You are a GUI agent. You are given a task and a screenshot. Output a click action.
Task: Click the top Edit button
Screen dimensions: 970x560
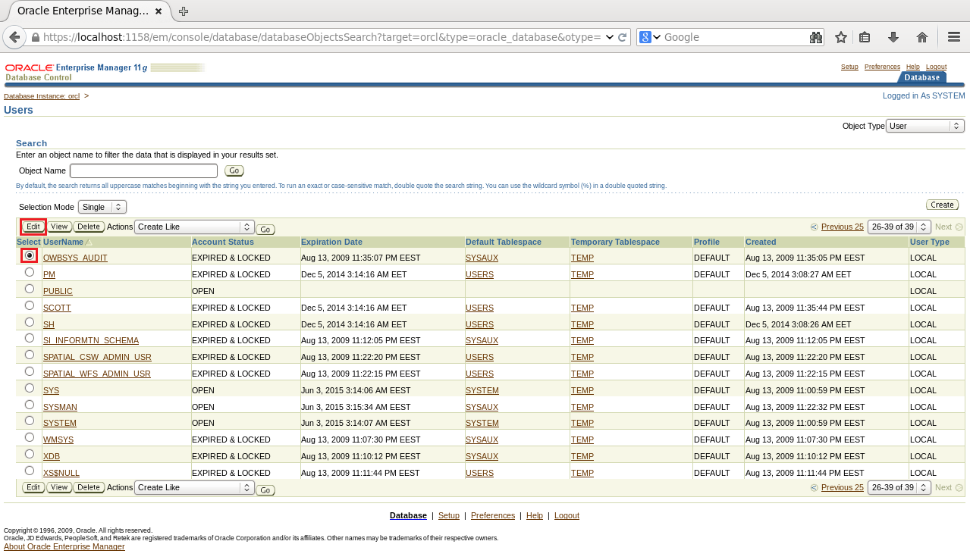click(x=33, y=227)
